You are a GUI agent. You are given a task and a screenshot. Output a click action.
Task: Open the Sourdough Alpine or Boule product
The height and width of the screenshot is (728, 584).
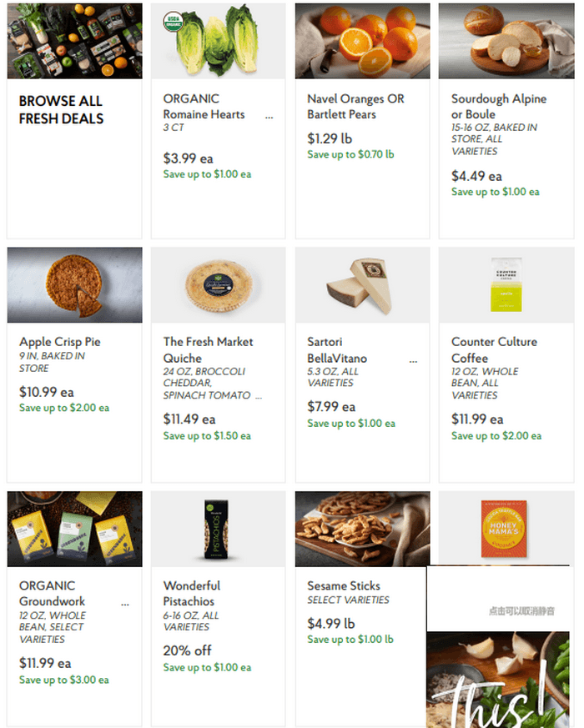(500, 106)
